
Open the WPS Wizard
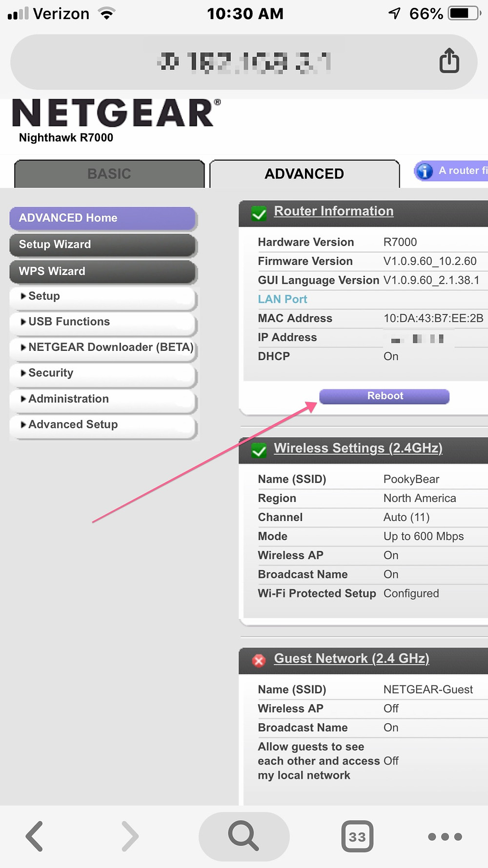point(103,271)
